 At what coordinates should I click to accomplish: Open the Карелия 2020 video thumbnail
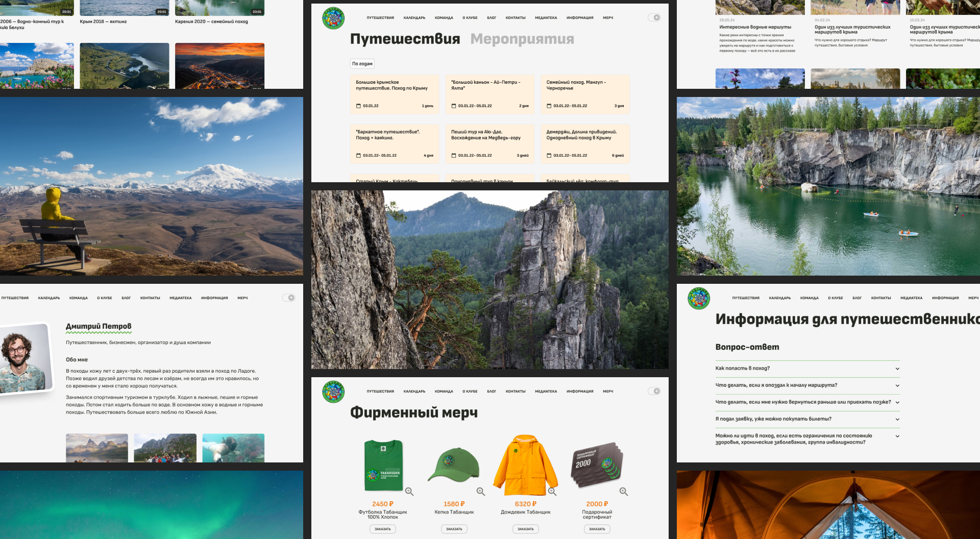[219, 8]
